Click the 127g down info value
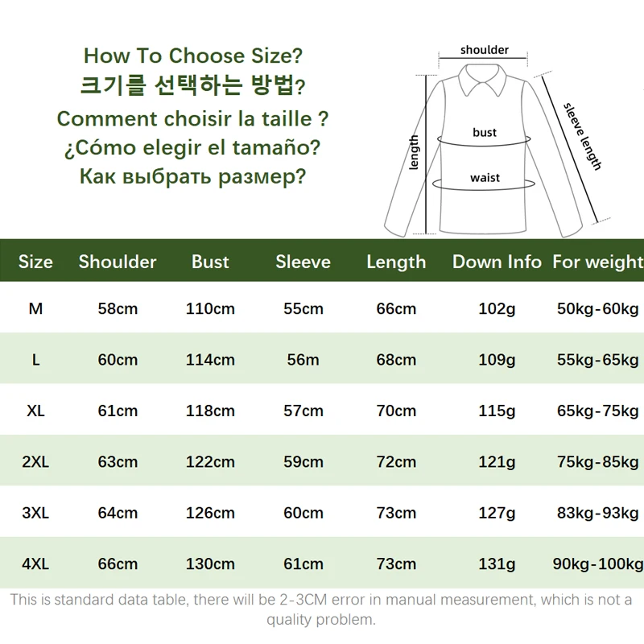 (x=497, y=513)
